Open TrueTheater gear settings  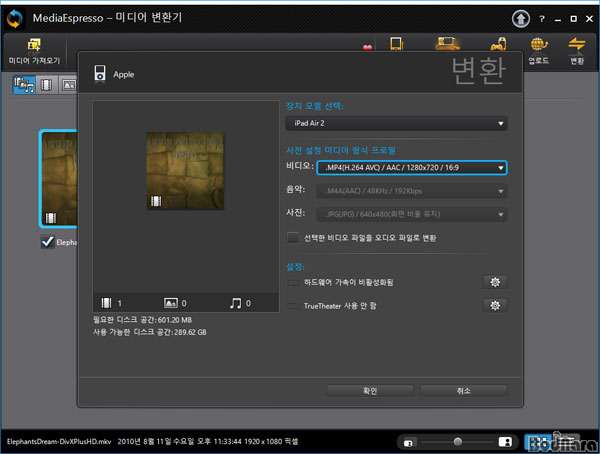tap(495, 305)
